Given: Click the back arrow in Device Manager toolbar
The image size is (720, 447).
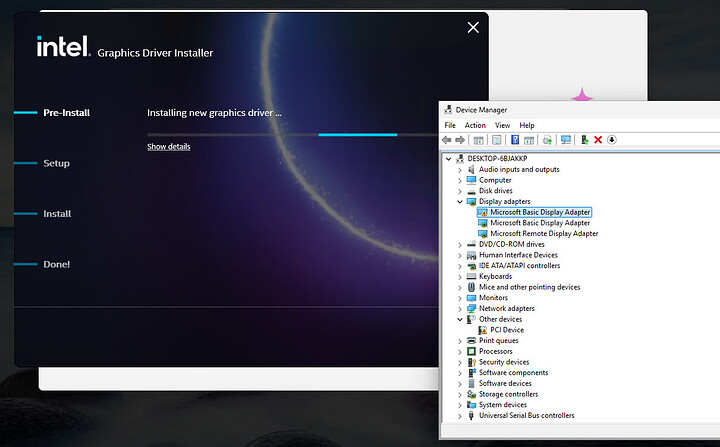Looking at the screenshot, I should pos(448,140).
